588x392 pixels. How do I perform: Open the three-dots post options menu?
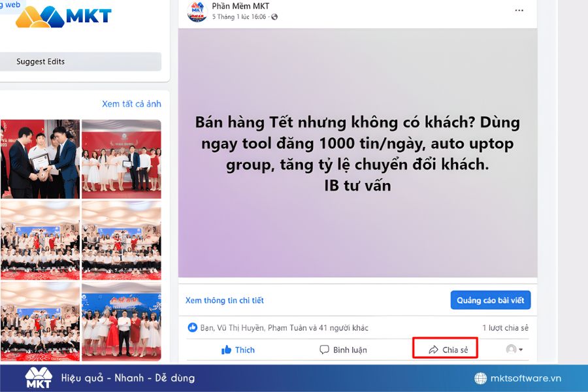519,10
